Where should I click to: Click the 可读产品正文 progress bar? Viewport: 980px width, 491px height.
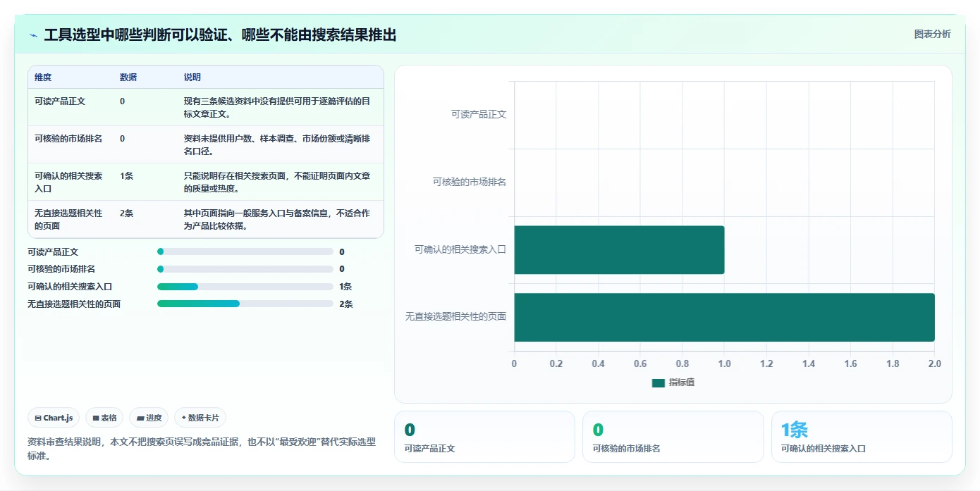[245, 251]
